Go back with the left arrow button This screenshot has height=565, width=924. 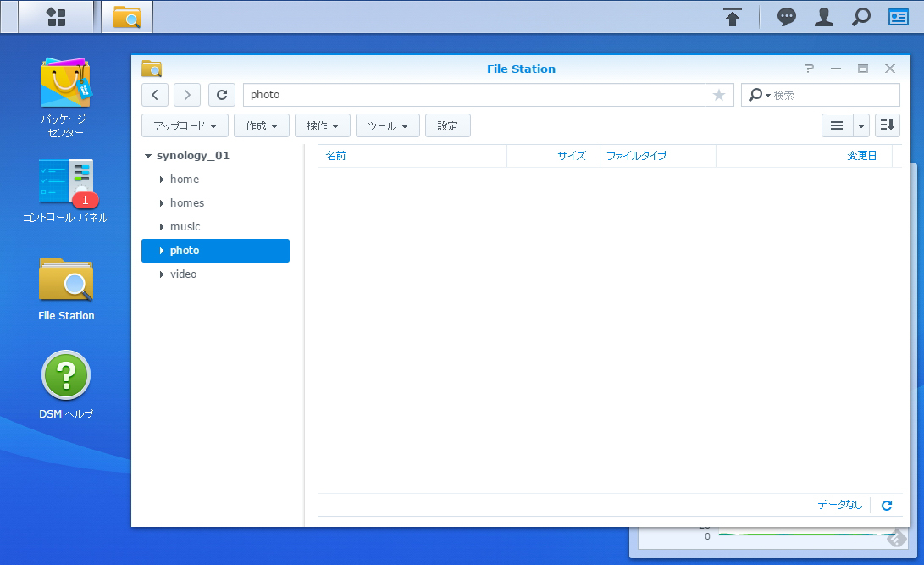click(x=155, y=95)
